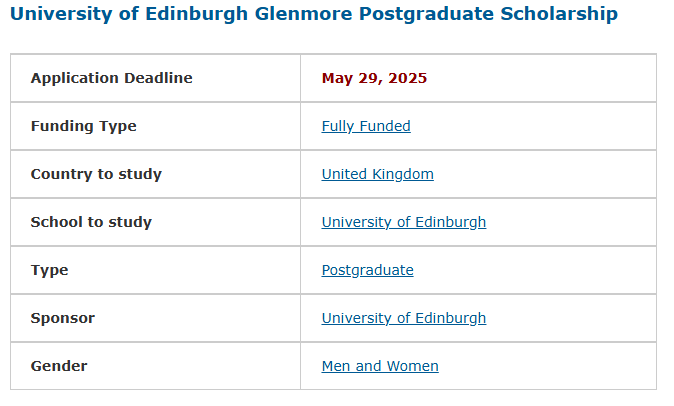Screen dimensions: 674x406
Task: Open the Fully Funded link
Action: pyautogui.click(x=366, y=126)
